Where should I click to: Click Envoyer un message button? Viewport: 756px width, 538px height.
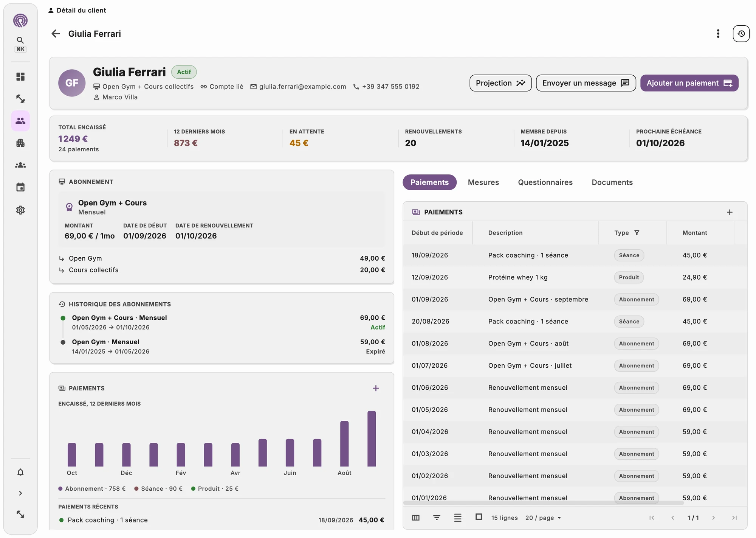click(x=586, y=83)
